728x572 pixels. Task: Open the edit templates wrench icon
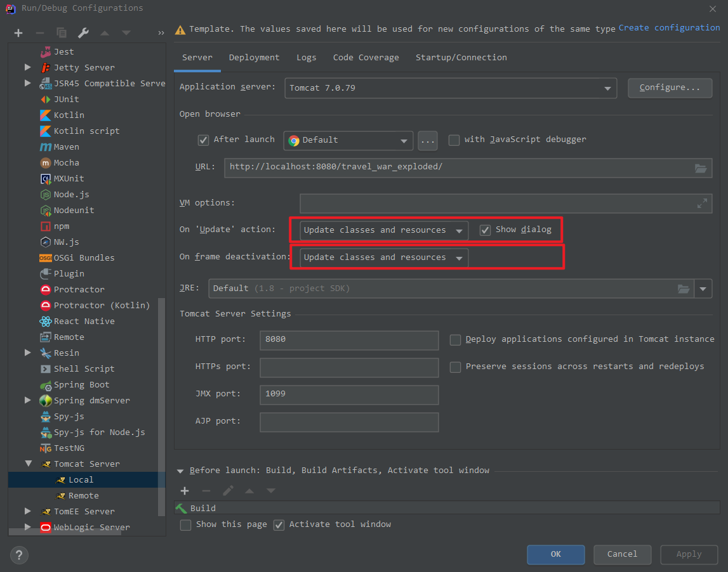tap(83, 33)
